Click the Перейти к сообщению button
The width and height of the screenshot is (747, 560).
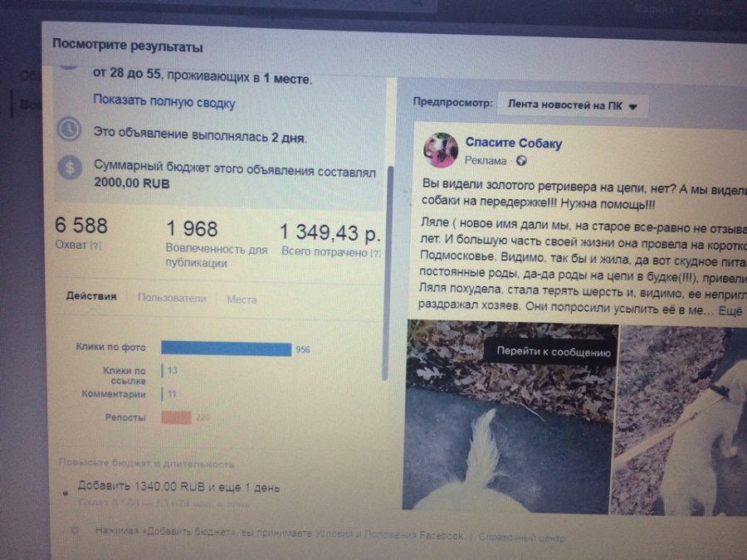click(x=553, y=352)
